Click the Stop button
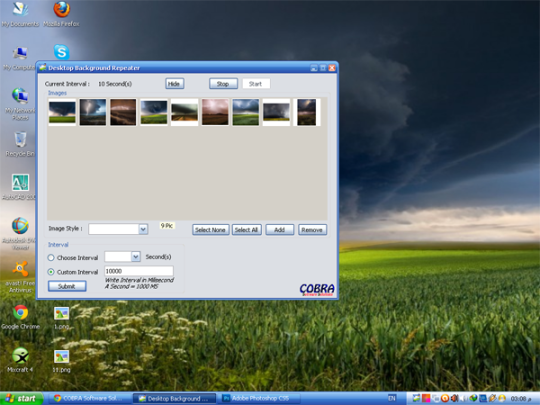540x405 pixels. click(x=223, y=84)
